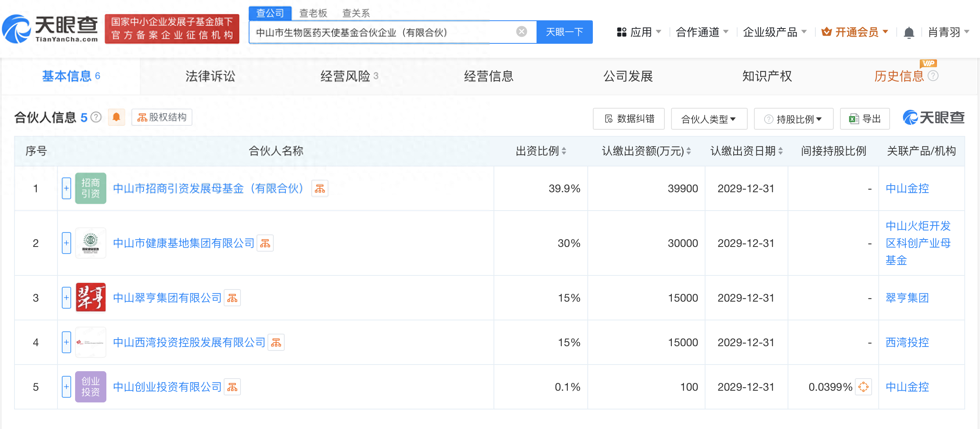The height and width of the screenshot is (429, 980).
Task: Open the 开通会员 dropdown
Action: [x=855, y=32]
